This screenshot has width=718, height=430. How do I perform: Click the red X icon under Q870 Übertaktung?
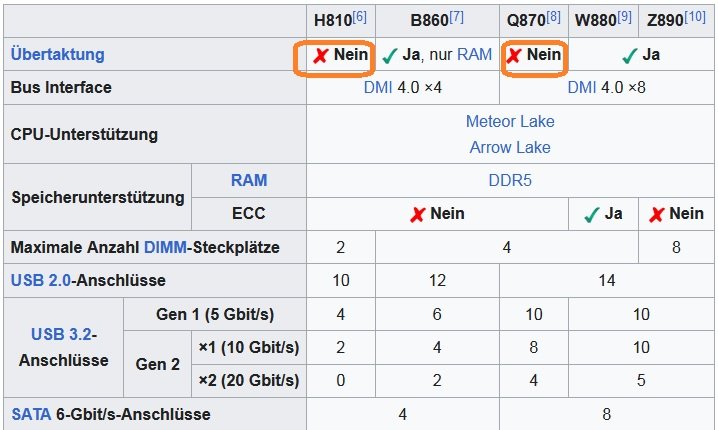pyautogui.click(x=514, y=55)
